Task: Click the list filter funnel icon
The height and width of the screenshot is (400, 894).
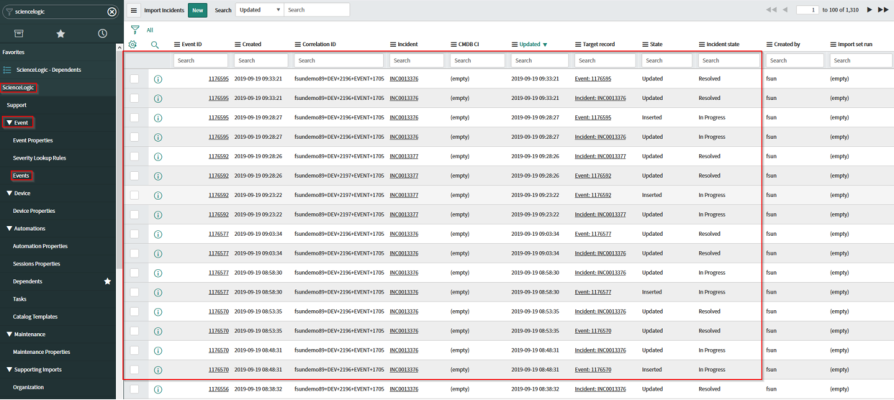Action: click(135, 30)
